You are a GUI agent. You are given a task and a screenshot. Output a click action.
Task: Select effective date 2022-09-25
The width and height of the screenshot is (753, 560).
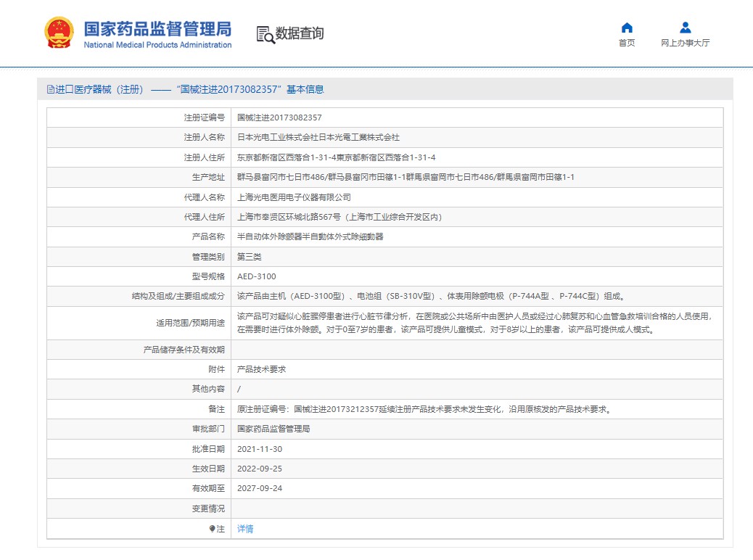[x=260, y=469]
